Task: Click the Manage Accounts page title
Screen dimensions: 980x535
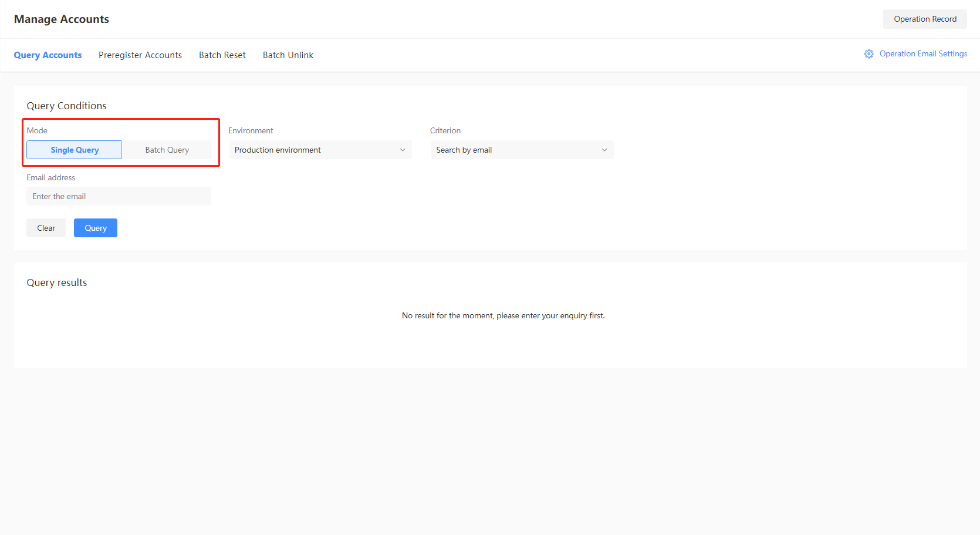Action: [x=61, y=19]
